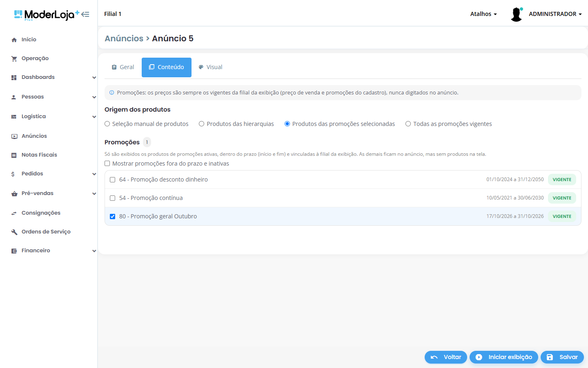
Task: Click the Ordens de Serviço wrench icon
Action: click(x=14, y=232)
